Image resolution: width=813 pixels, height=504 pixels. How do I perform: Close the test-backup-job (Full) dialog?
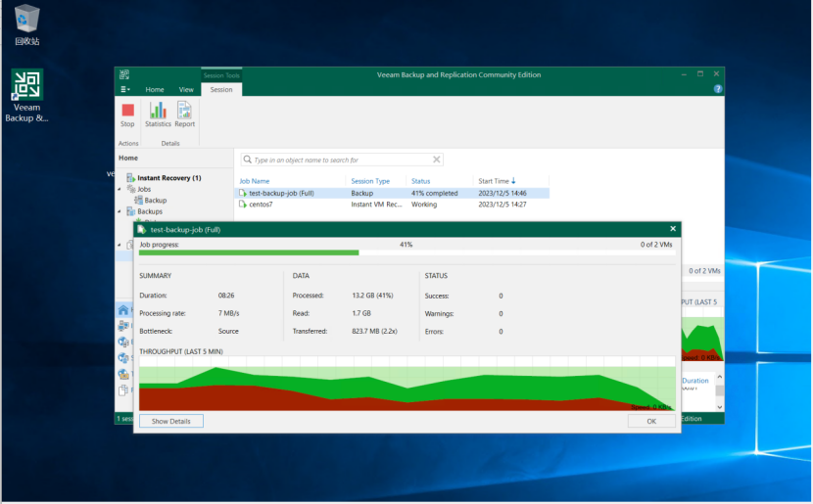[673, 229]
